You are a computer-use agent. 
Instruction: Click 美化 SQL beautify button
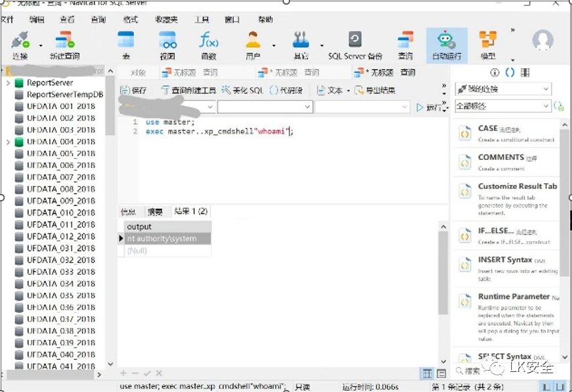pyautogui.click(x=242, y=90)
